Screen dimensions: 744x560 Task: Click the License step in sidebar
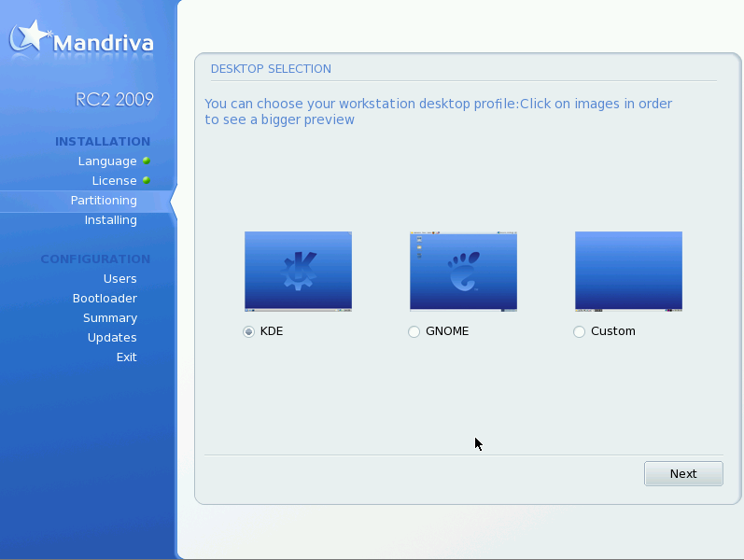[114, 181]
